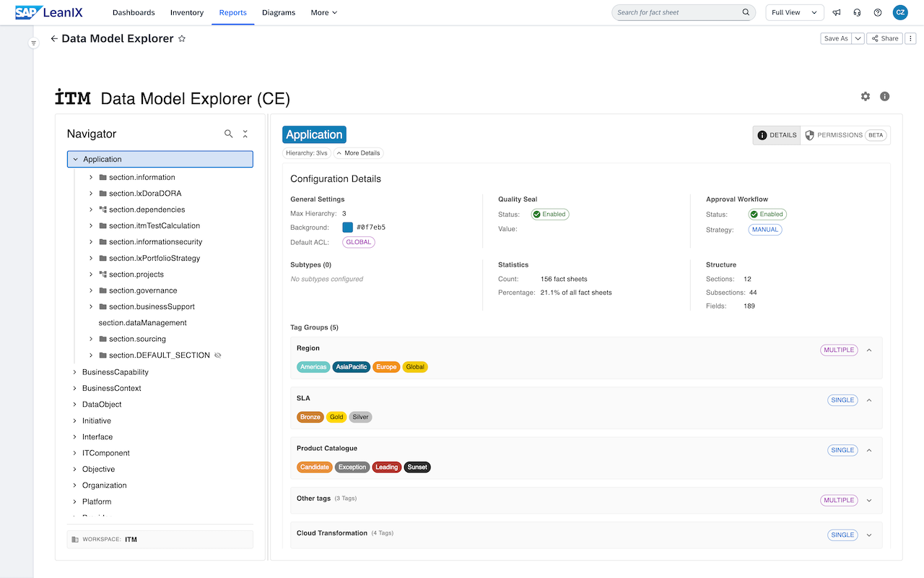Expand the ITComponent node
This screenshot has height=578, width=924.
75,453
